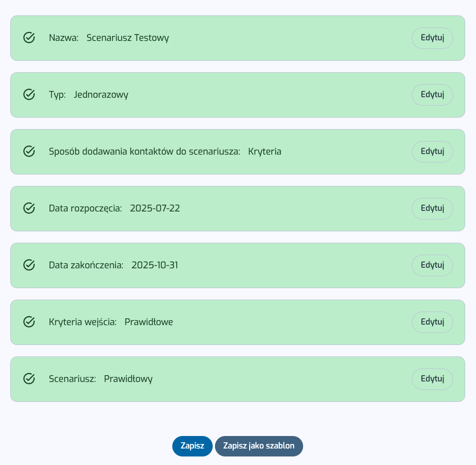Screen dimensions: 476x465
Task: Click checkmark icon beside Data zakończenia
Action: (29, 265)
